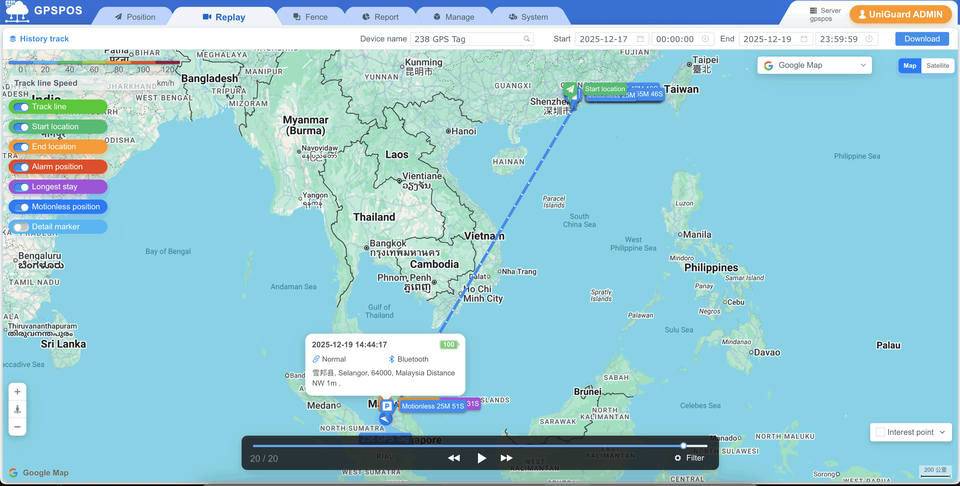Click the playback progress bar track
960x486 pixels.
tap(480, 446)
